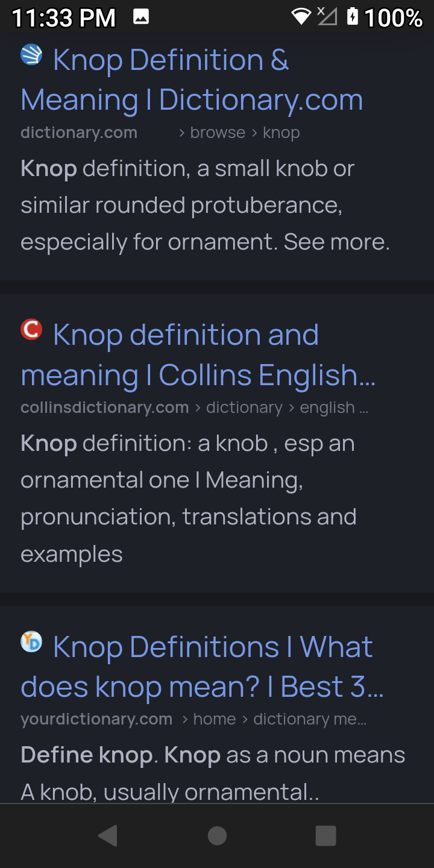Tap the Wi-Fi status icon
Screen dimensions: 434x868
pos(300,17)
